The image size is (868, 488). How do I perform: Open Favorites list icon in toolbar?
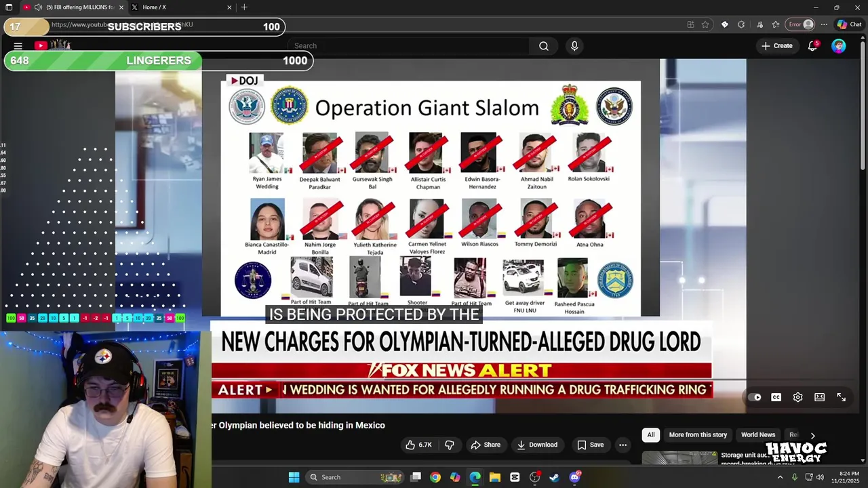pyautogui.click(x=776, y=24)
